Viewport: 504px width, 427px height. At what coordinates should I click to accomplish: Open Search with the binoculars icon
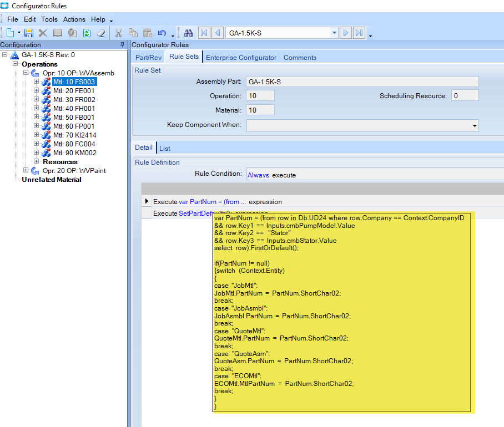[x=188, y=33]
